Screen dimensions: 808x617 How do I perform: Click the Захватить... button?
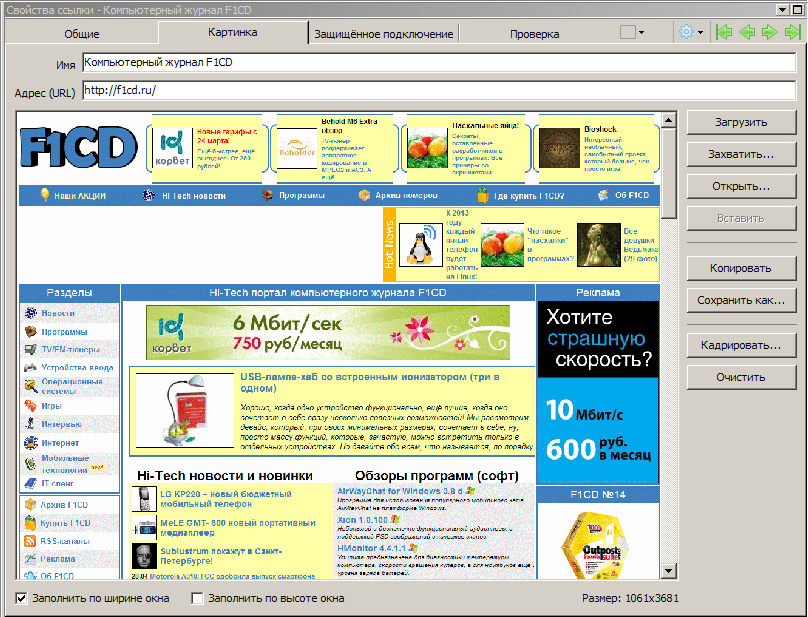pos(742,155)
